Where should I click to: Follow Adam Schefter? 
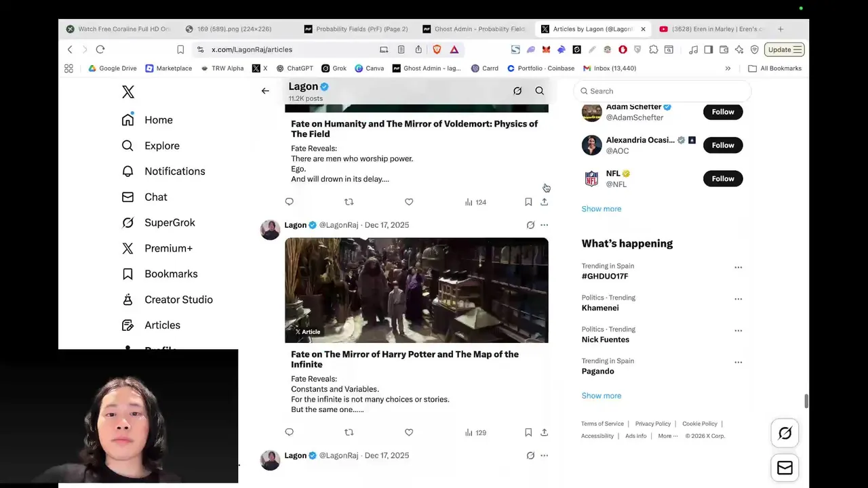pyautogui.click(x=723, y=112)
